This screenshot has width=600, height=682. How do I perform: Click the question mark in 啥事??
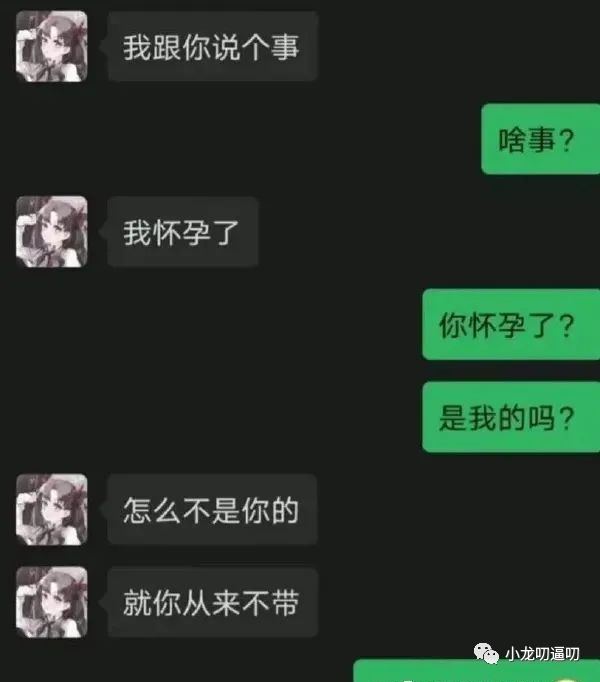(x=566, y=140)
